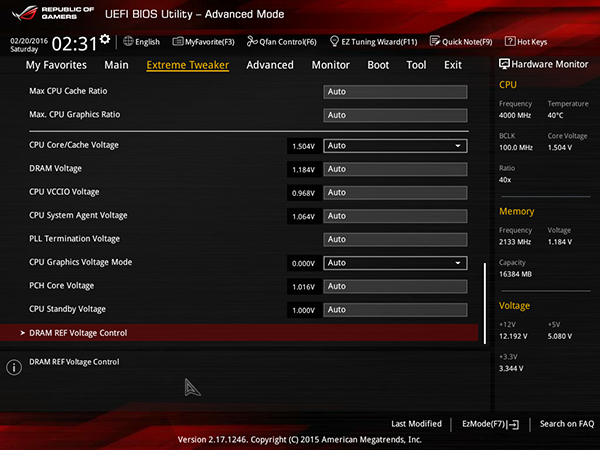Open the Main tab

click(116, 65)
